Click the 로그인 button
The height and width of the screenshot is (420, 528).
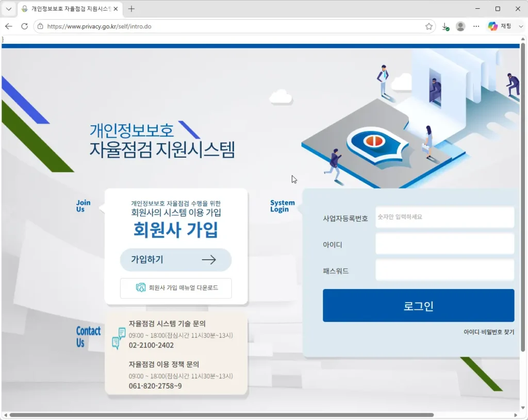click(x=418, y=306)
